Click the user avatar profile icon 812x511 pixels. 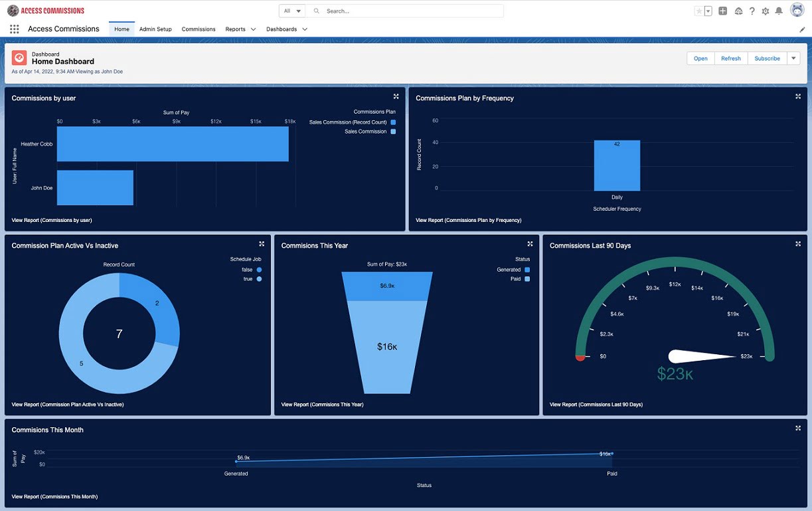[x=797, y=11]
